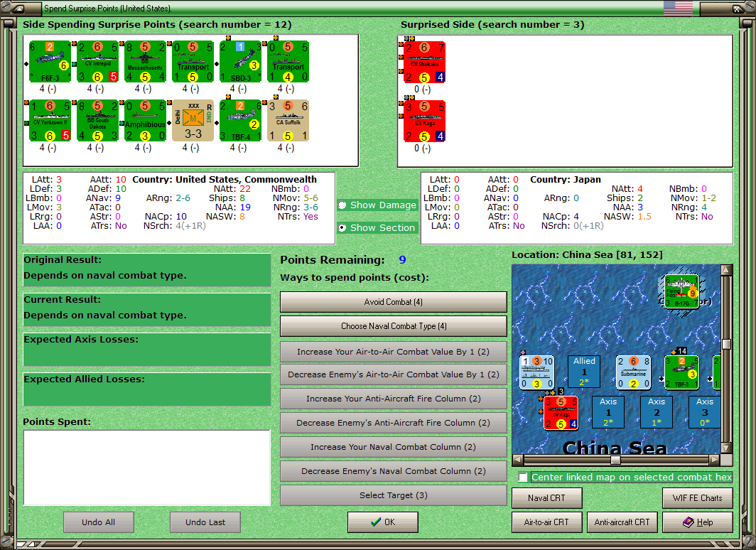This screenshot has width=756, height=550.
Task: Click Increase Your Naval Combat Column
Action: [x=394, y=447]
